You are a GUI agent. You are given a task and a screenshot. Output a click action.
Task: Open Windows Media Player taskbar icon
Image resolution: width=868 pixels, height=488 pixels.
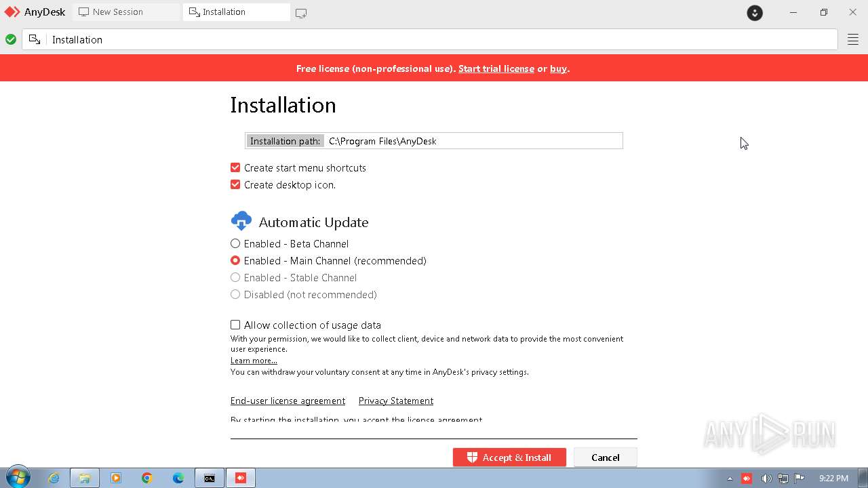116,478
